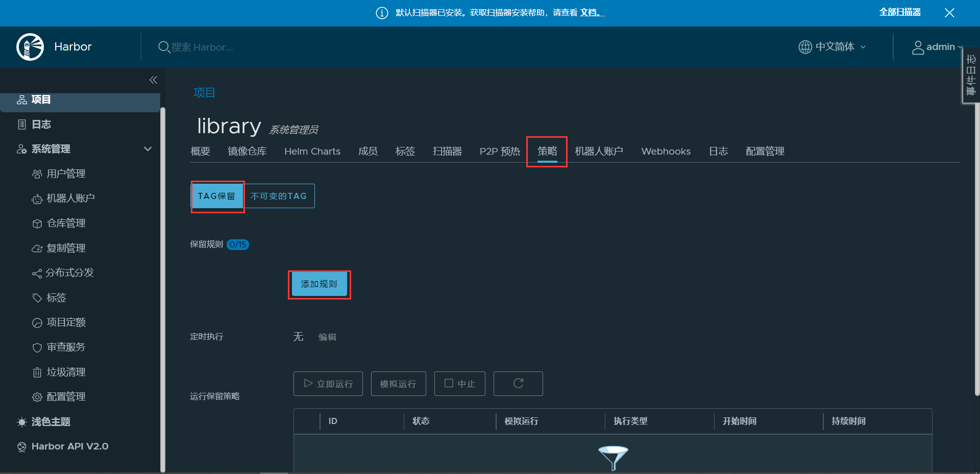Click the 立即运行 button
This screenshot has height=474, width=980.
pos(328,384)
